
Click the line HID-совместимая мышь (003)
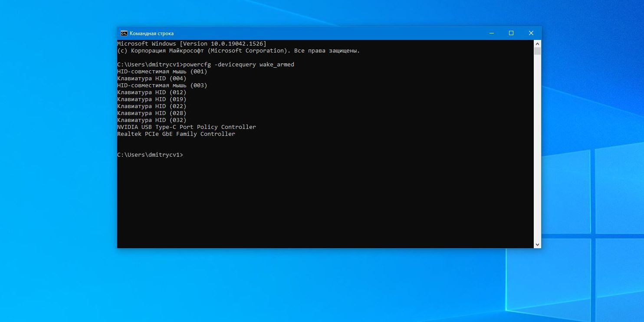[x=162, y=85]
